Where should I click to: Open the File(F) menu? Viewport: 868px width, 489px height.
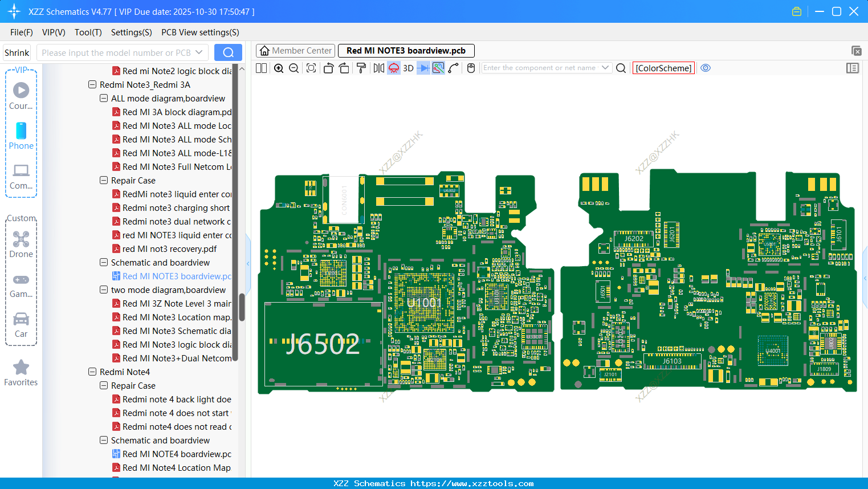(x=22, y=32)
